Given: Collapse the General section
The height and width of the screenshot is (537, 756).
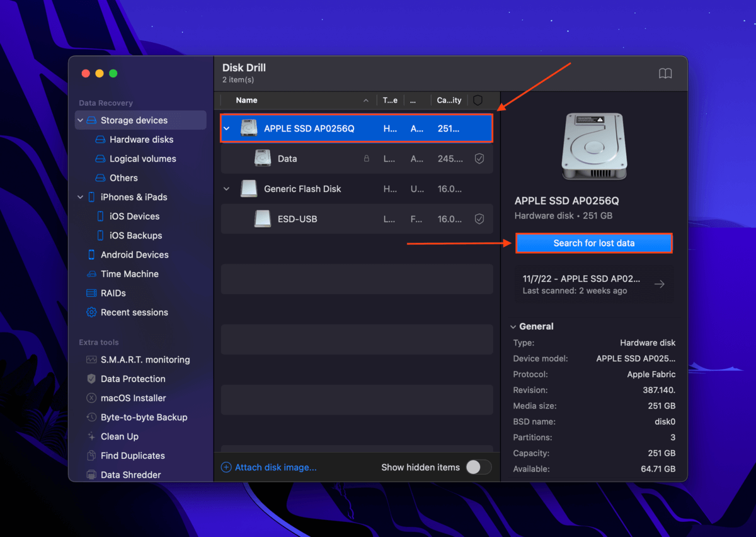Looking at the screenshot, I should [512, 327].
